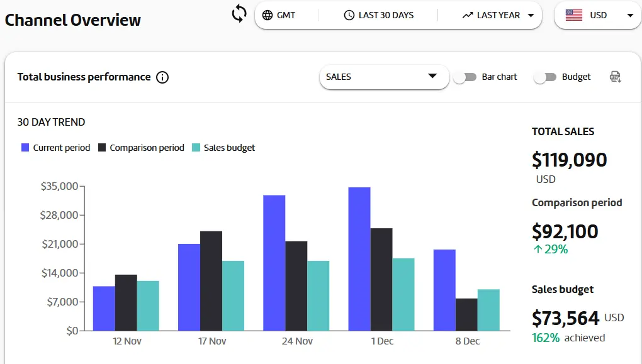Click the 162% achieved text
This screenshot has height=364, width=642.
click(568, 338)
